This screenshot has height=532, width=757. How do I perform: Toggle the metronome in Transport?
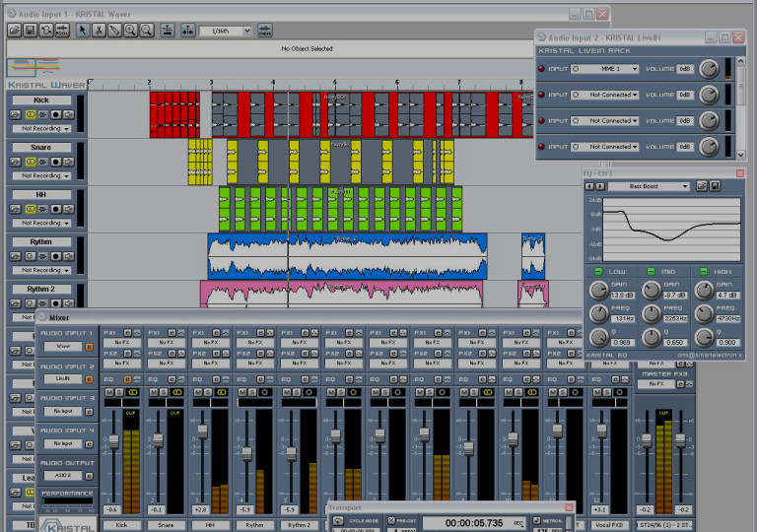[x=536, y=520]
